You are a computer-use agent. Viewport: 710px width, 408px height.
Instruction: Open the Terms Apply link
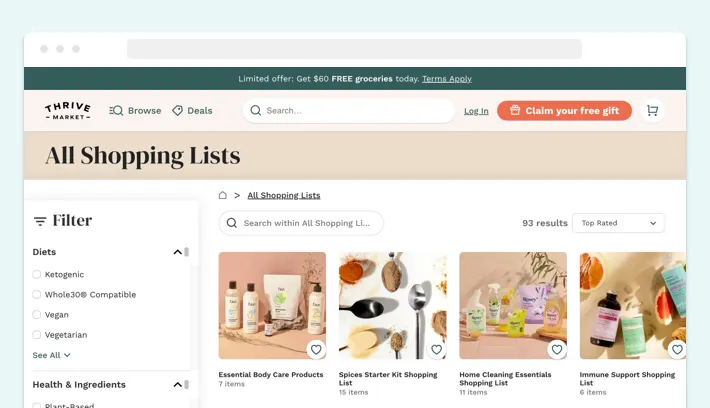[446, 79]
